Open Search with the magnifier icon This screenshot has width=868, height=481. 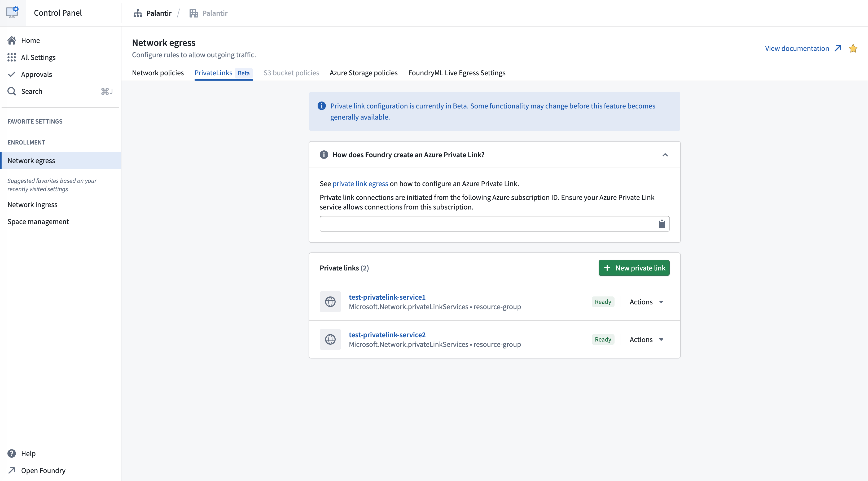coord(12,91)
